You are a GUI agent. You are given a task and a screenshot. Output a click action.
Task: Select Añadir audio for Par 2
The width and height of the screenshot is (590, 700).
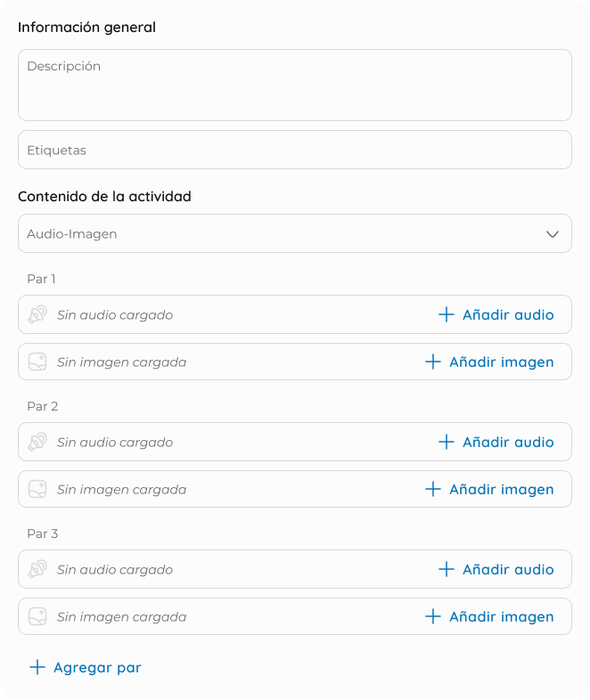point(496,442)
